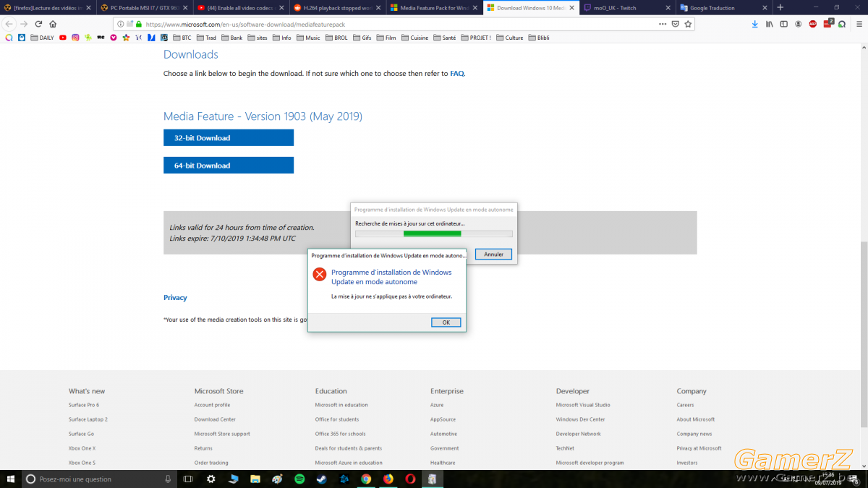Open Firefox downloads arrow
Image resolution: width=868 pixels, height=488 pixels.
755,24
